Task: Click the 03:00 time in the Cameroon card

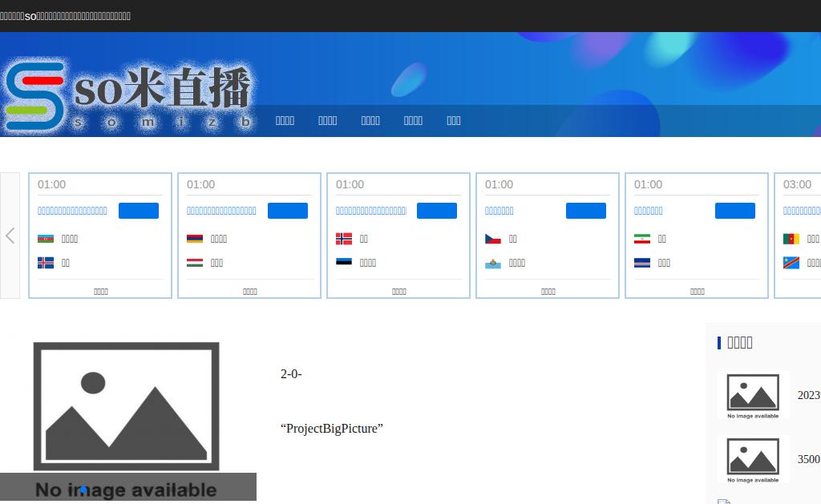Action: (798, 184)
